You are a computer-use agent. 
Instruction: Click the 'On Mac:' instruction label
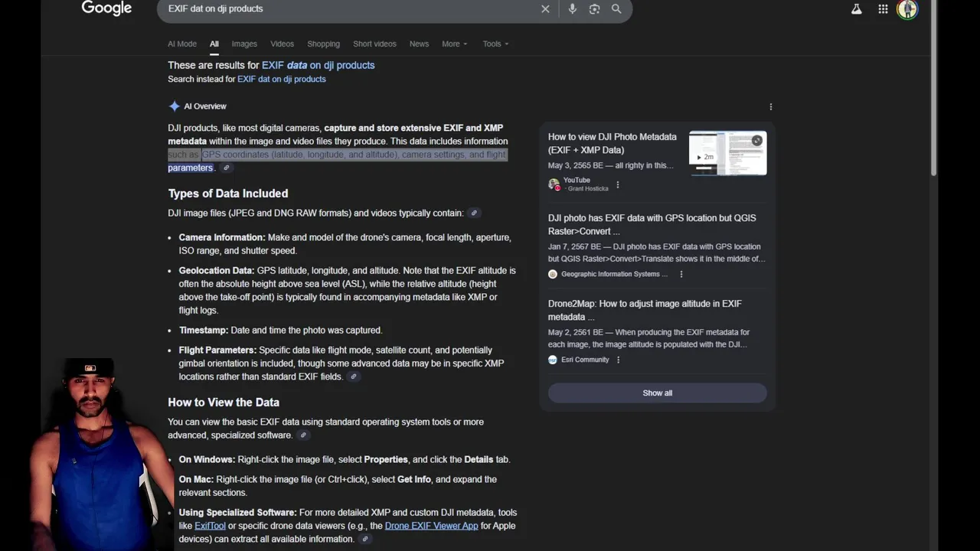(196, 479)
